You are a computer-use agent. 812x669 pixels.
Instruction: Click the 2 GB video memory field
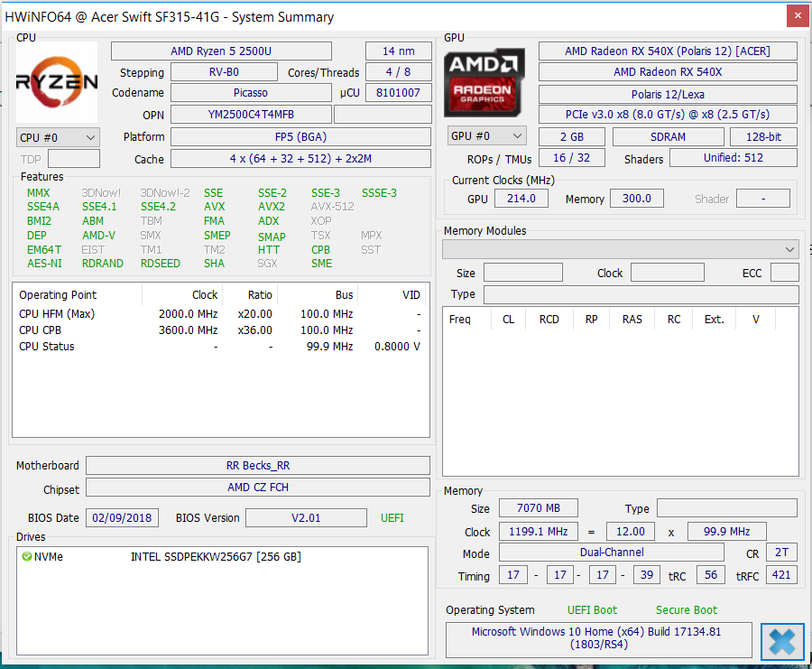pyautogui.click(x=572, y=137)
